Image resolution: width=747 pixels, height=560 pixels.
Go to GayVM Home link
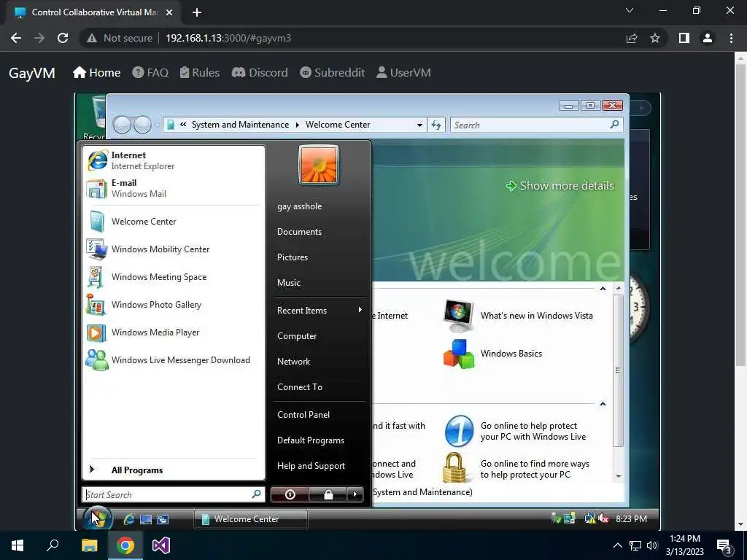point(97,72)
